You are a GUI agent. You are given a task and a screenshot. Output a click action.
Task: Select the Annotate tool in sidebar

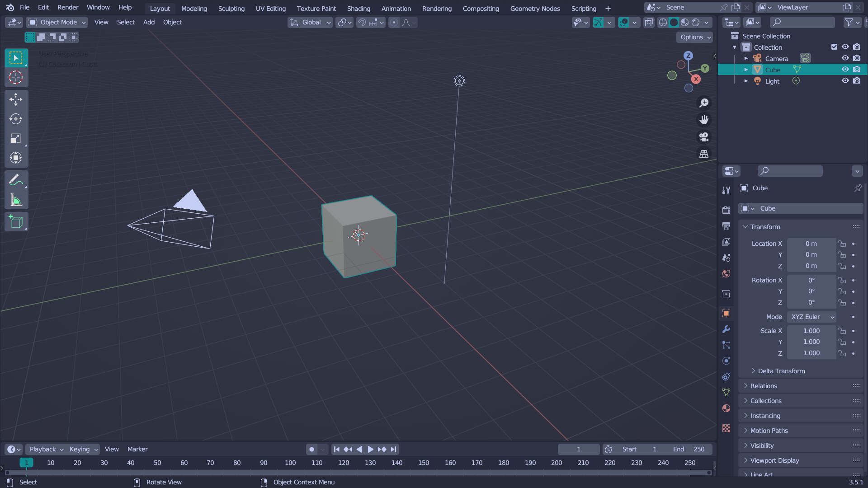(x=16, y=180)
